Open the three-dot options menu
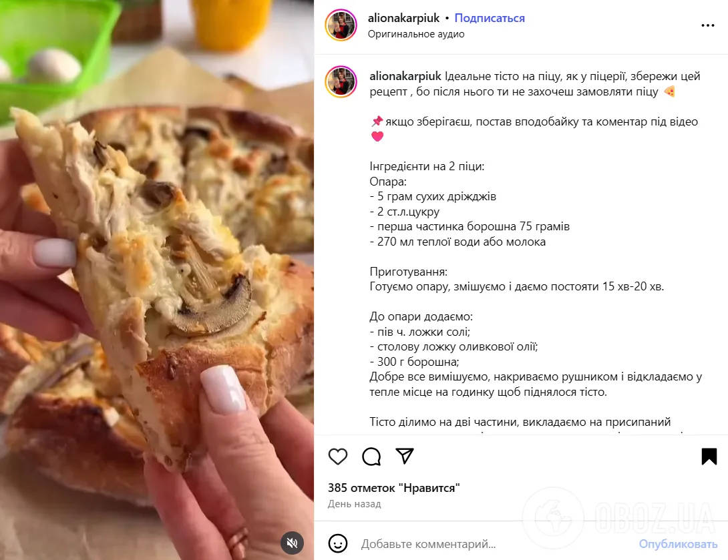This screenshot has height=560, width=728. 707,25
